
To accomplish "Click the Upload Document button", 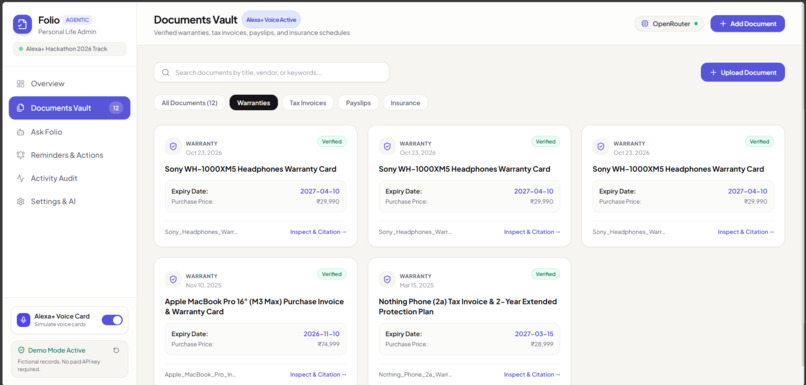I will point(743,72).
